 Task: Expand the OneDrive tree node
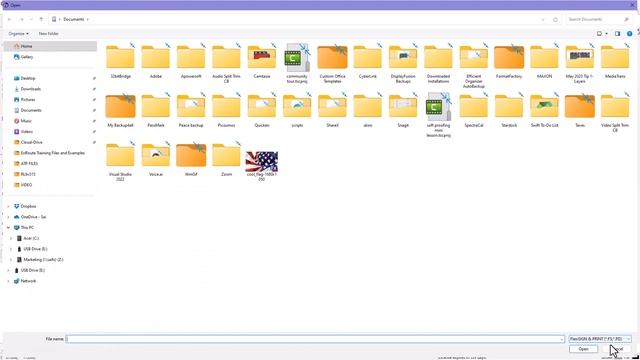click(x=8, y=217)
